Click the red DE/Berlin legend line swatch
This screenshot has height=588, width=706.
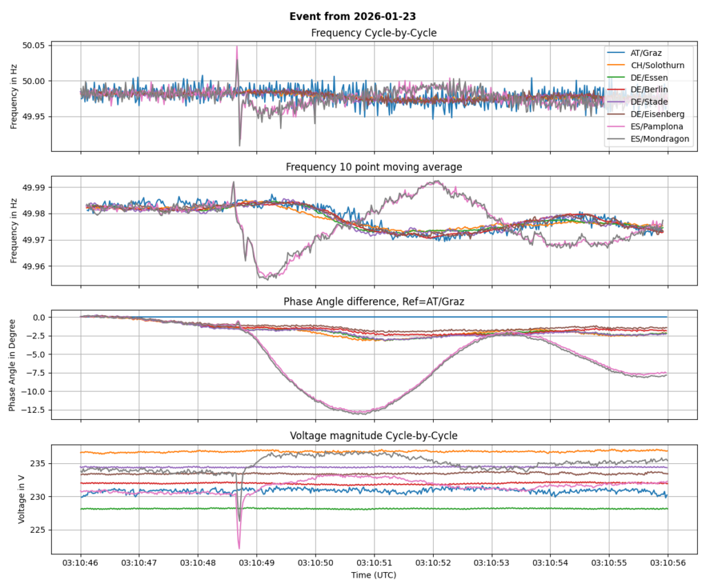click(615, 90)
